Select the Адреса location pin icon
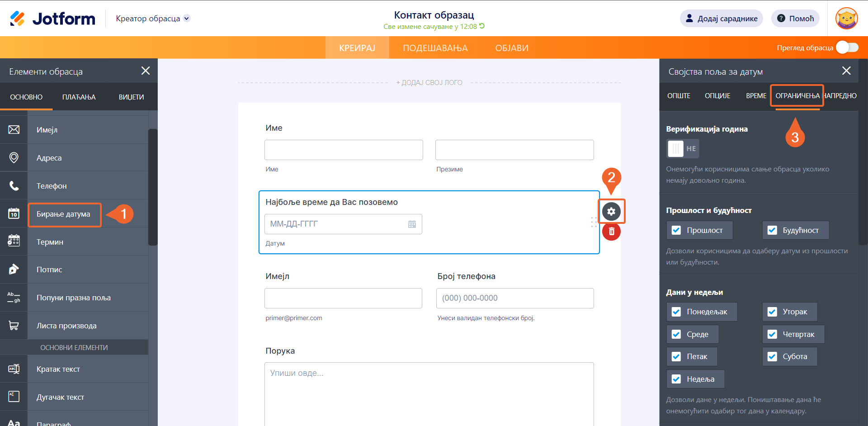 point(14,158)
